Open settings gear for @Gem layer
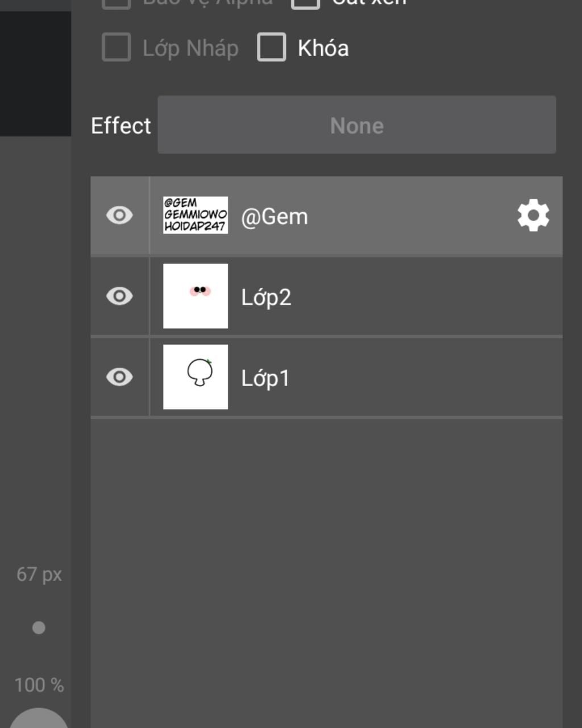Image resolution: width=582 pixels, height=728 pixels. [533, 216]
